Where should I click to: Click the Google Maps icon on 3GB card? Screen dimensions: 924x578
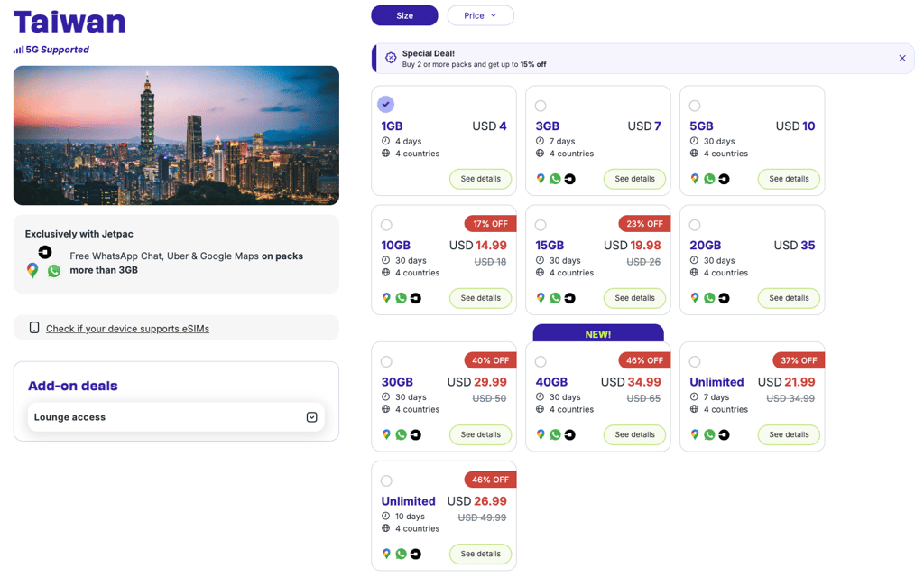click(541, 179)
